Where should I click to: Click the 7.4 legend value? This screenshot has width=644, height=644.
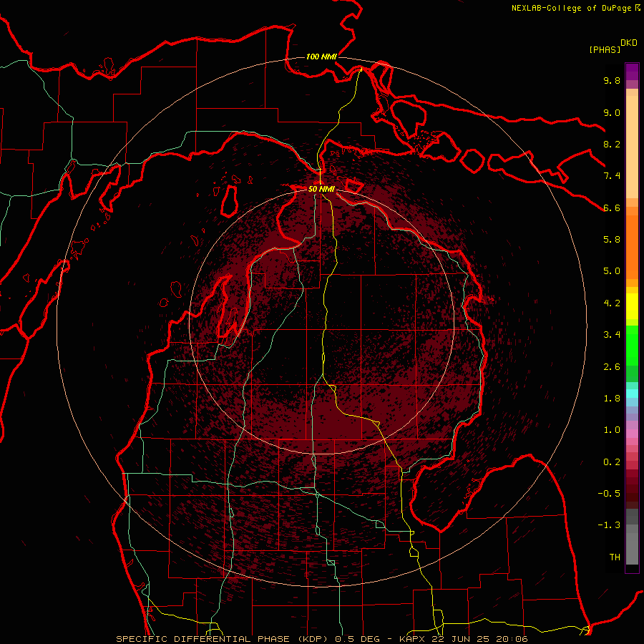pos(612,176)
